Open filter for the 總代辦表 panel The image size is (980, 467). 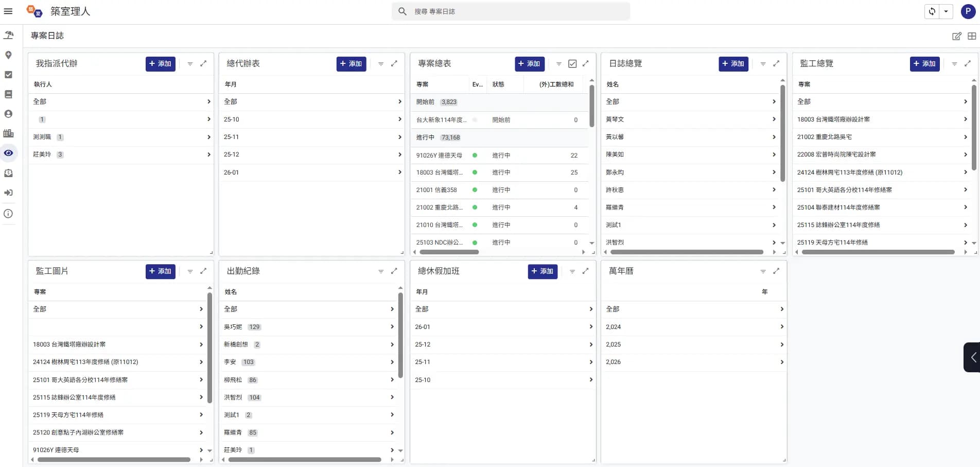pos(381,64)
